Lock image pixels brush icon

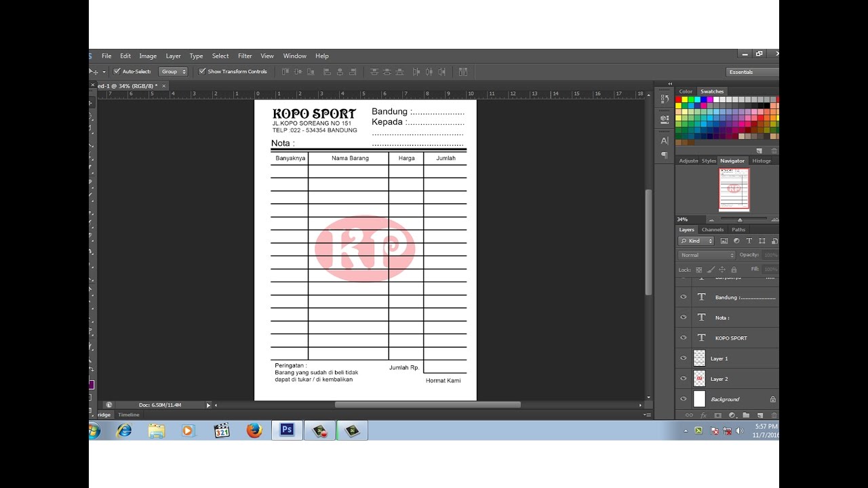click(x=711, y=270)
